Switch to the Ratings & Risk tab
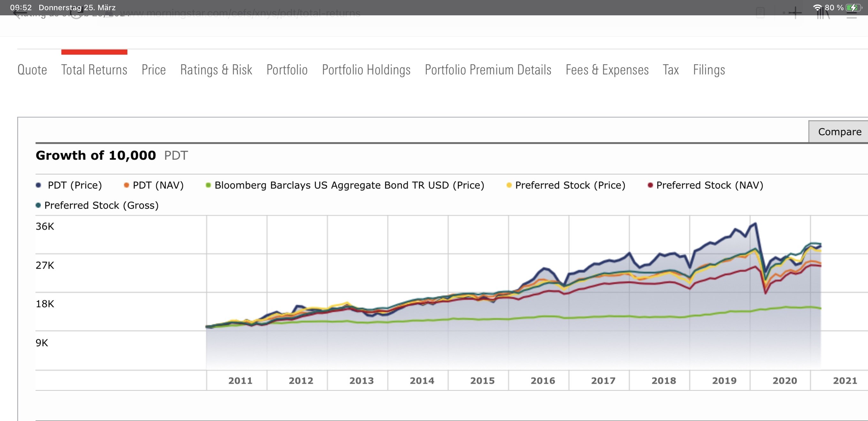 [216, 70]
